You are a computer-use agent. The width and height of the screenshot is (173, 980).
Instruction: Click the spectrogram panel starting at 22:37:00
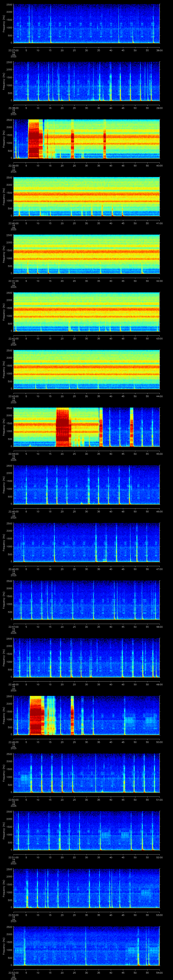click(87, 24)
